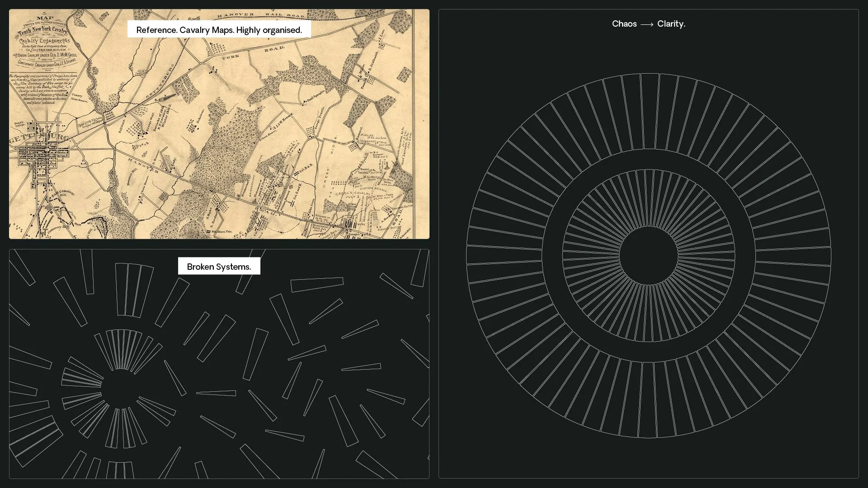
Task: Click the Gregg's Cavalry July 3 map text
Action: (353, 195)
